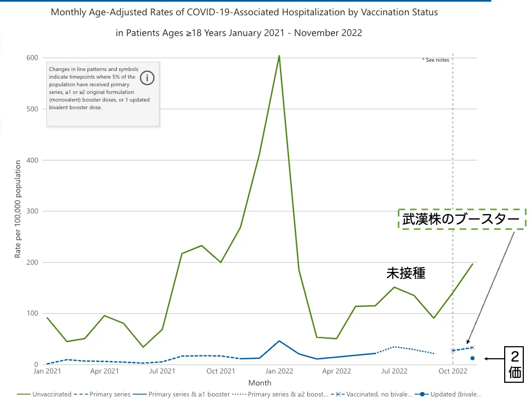Viewport: 532px width, 409px height.
Task: Toggle the Unvaccinated legend entry
Action: pos(44,394)
